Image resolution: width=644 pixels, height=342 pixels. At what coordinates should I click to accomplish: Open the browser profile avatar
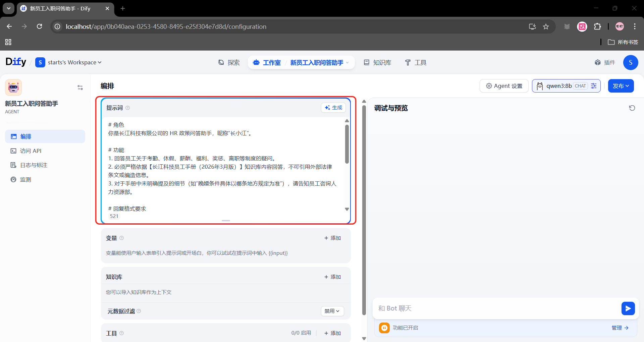[620, 26]
